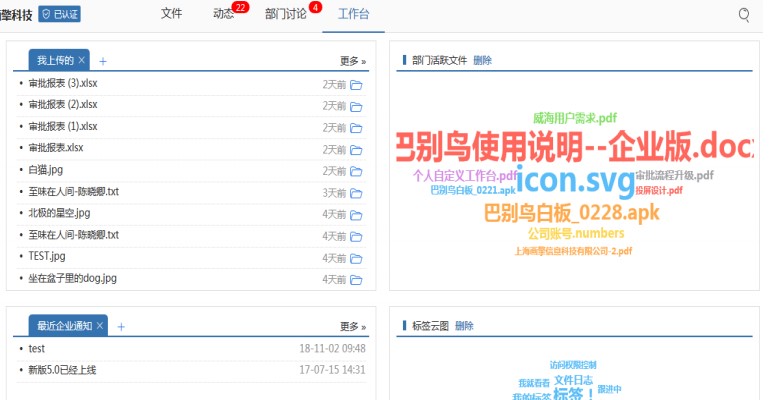Open file TEST.jpg
The height and width of the screenshot is (400, 769).
click(x=47, y=256)
